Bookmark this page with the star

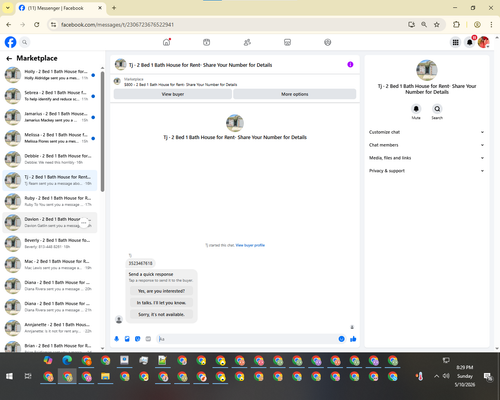pyautogui.click(x=437, y=24)
